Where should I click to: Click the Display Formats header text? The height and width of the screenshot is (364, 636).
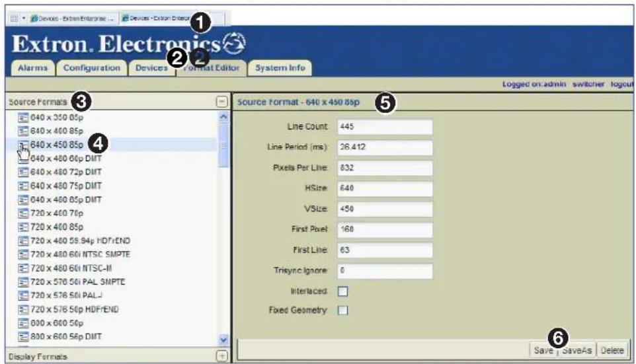tap(38, 357)
